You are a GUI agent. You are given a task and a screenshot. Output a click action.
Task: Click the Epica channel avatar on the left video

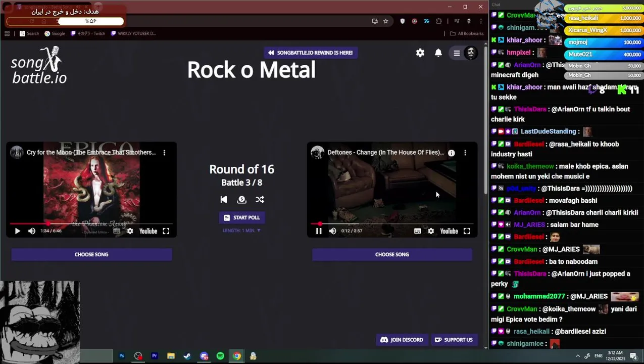click(x=17, y=152)
